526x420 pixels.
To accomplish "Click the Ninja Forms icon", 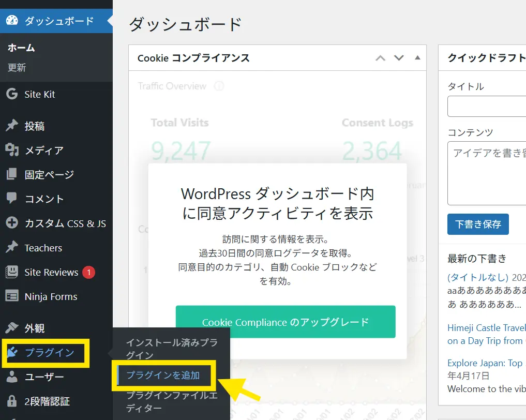I will tap(11, 296).
